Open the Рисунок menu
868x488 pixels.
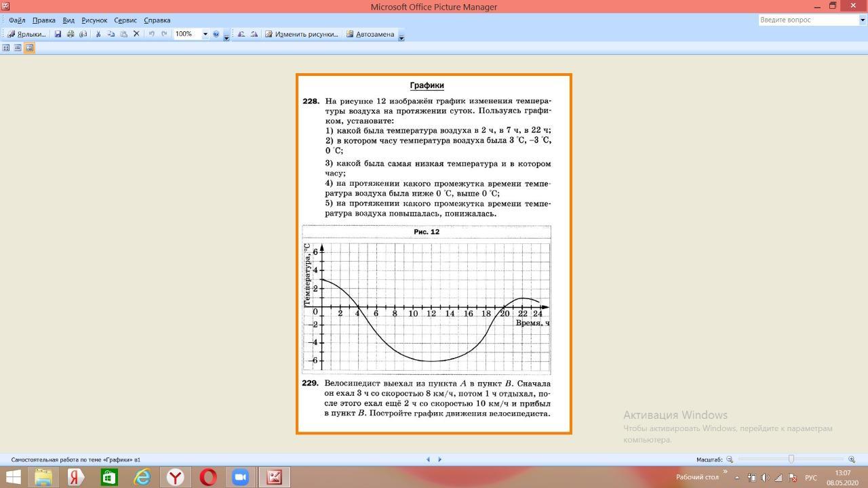click(94, 20)
